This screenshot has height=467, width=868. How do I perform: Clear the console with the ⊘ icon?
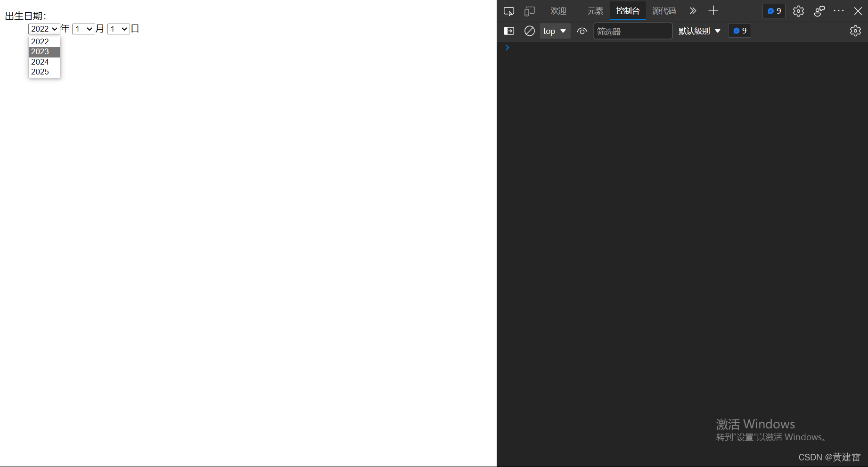pos(529,31)
